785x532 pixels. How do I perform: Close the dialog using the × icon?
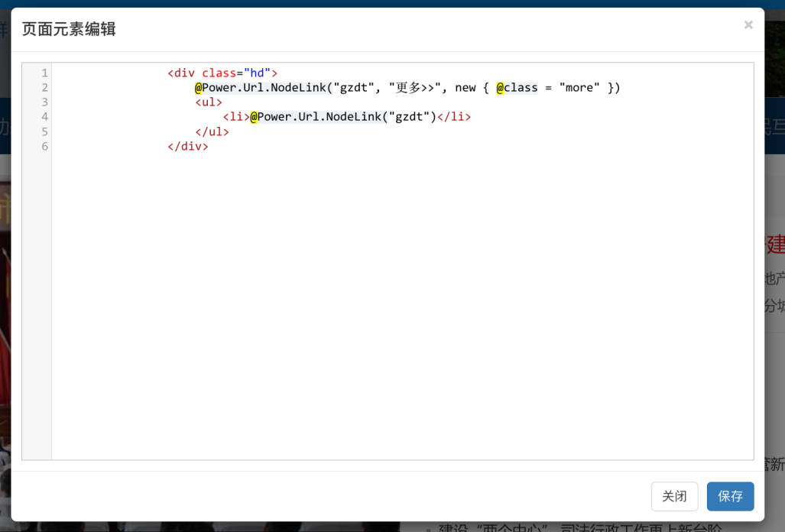(748, 25)
